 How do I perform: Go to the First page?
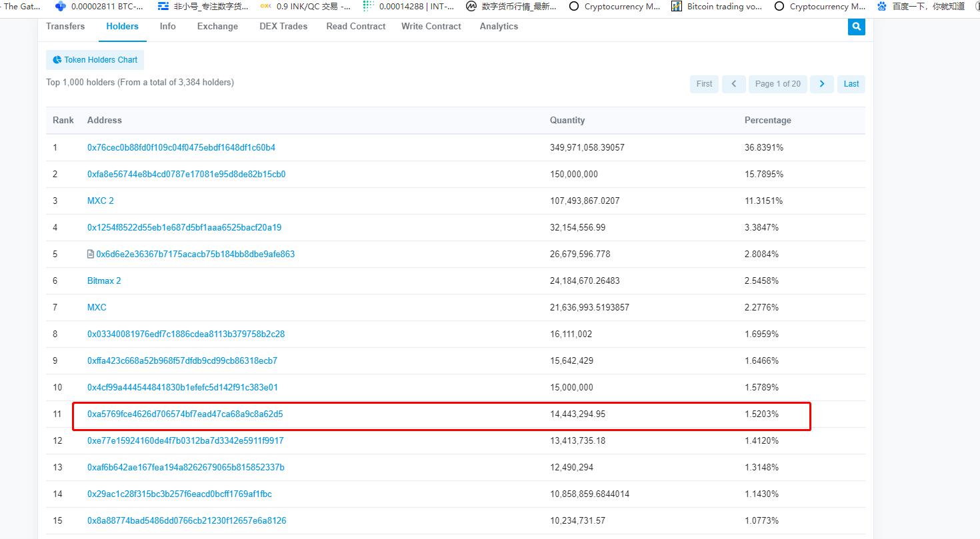point(704,84)
